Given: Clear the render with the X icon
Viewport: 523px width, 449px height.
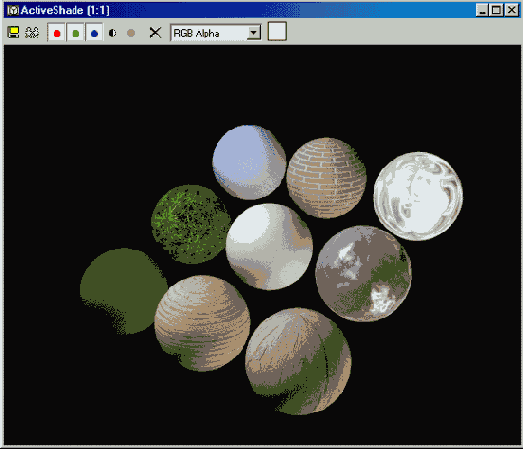Looking at the screenshot, I should tap(155, 33).
